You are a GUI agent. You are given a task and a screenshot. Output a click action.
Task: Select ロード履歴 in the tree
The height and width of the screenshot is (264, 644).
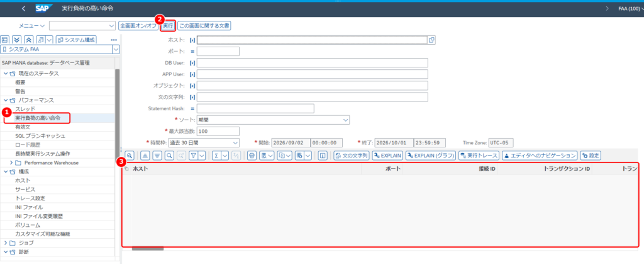pyautogui.click(x=28, y=145)
